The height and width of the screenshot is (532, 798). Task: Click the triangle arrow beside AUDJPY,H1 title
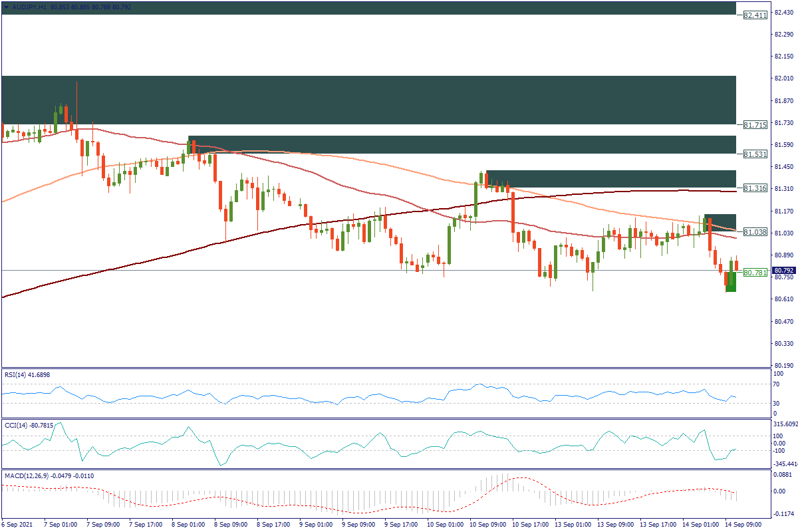[6, 6]
